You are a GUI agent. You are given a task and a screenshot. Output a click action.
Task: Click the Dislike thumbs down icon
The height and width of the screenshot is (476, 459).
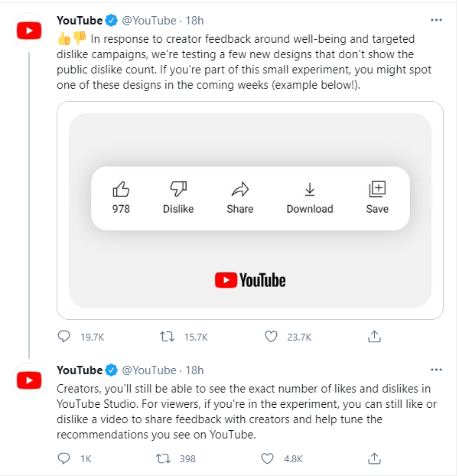(178, 189)
